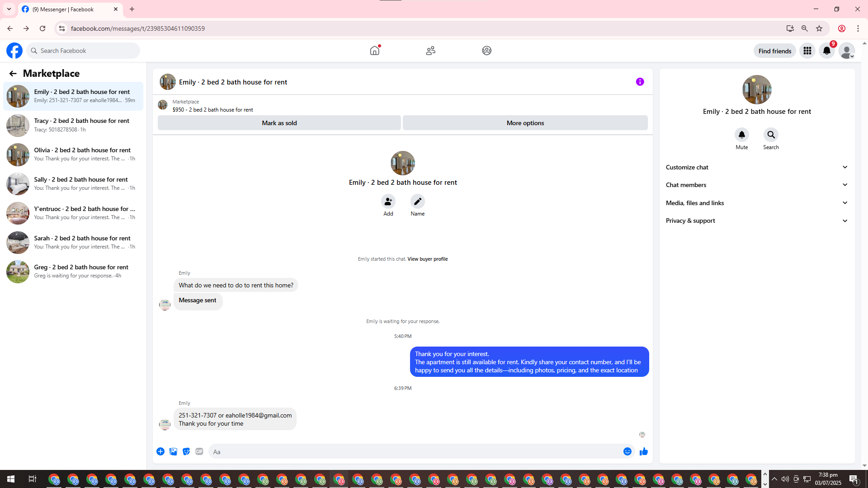
Task: Click the thumbs-up like icon
Action: click(x=643, y=451)
